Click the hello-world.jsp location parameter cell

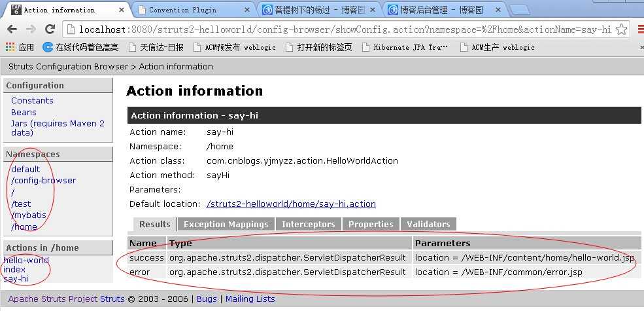(526, 257)
